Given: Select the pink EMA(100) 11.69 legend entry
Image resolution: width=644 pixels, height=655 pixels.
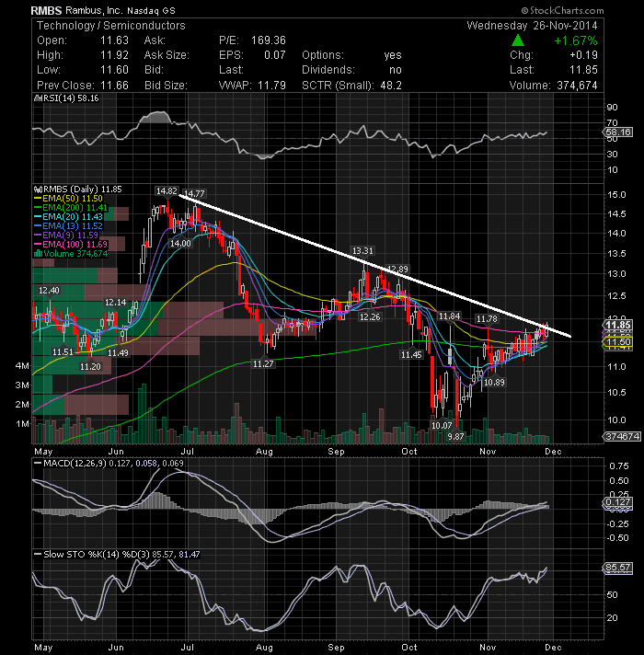Looking at the screenshot, I should [x=70, y=245].
